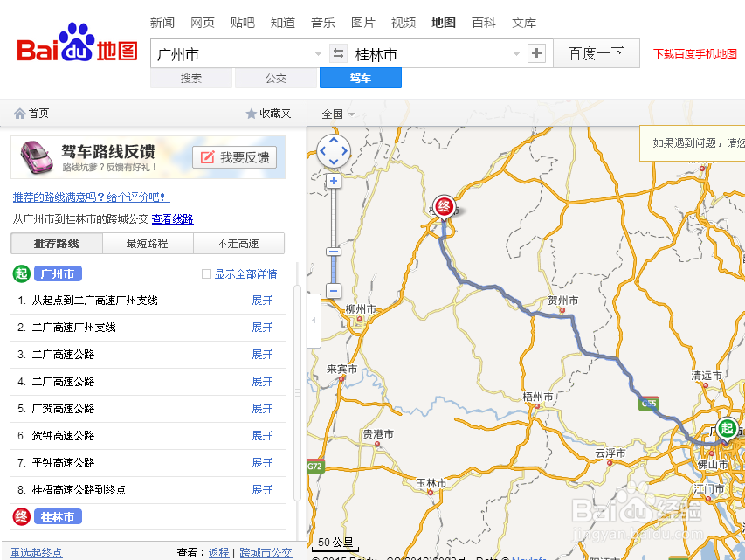Screen dimensions: 745x560
Task: Open 音乐 in top navigation
Action: [x=323, y=23]
